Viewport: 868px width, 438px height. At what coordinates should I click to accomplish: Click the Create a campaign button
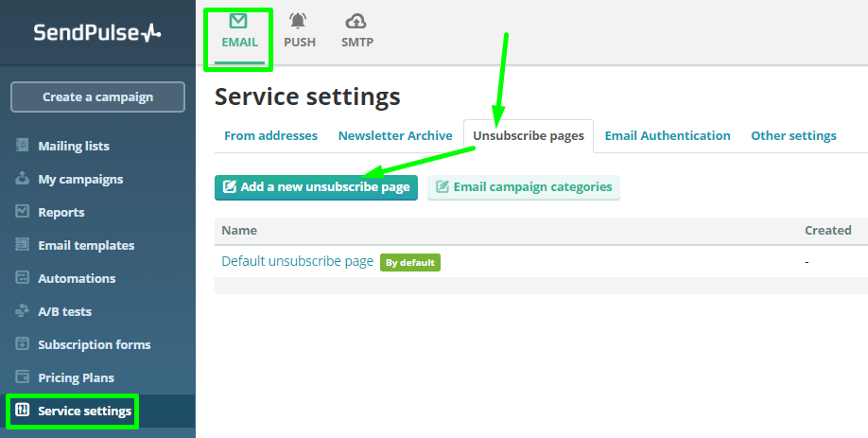coord(97,96)
